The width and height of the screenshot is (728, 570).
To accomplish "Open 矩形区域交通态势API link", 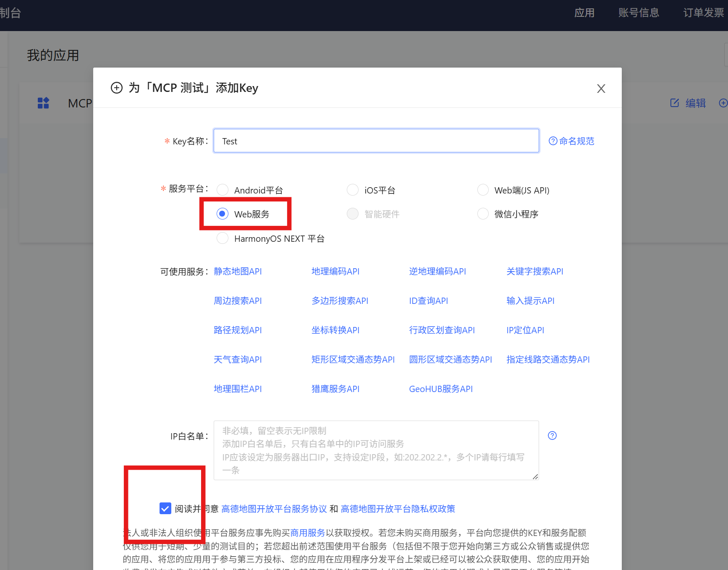I will click(353, 360).
